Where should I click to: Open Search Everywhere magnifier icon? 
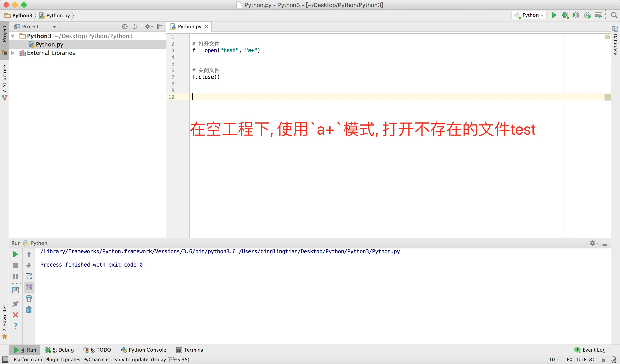pos(614,15)
